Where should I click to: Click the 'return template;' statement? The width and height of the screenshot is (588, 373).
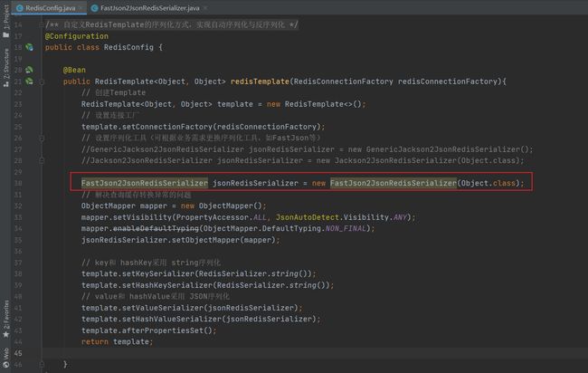coord(117,342)
